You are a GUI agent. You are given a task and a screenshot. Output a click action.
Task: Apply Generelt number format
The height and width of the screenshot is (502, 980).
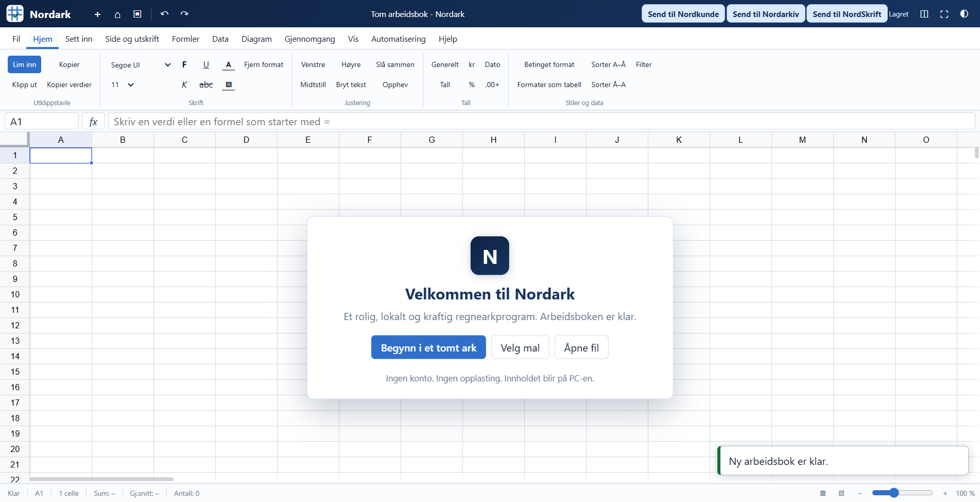coord(445,64)
